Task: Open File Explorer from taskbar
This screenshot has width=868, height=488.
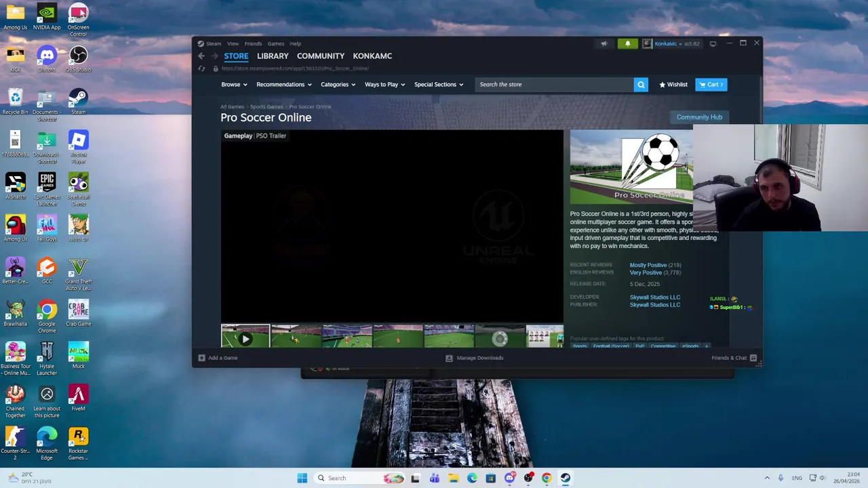Action: 453,478
